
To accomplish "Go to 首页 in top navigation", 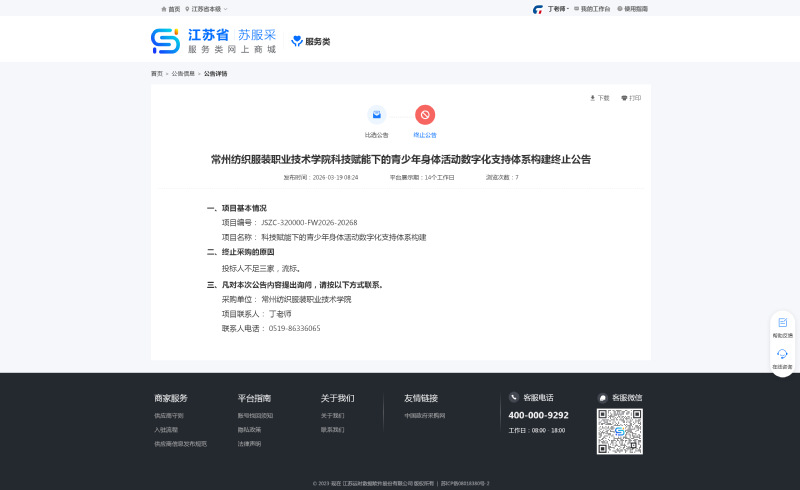I will pos(171,9).
